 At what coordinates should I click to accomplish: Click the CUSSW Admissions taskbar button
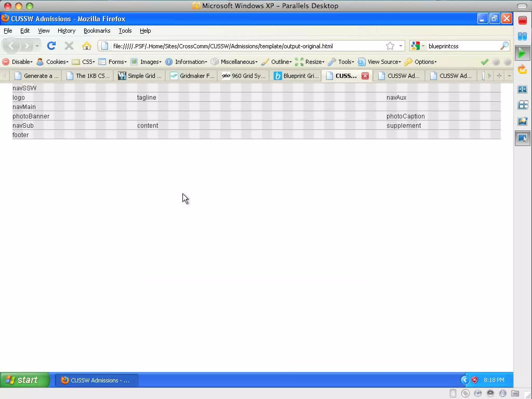[x=96, y=380]
